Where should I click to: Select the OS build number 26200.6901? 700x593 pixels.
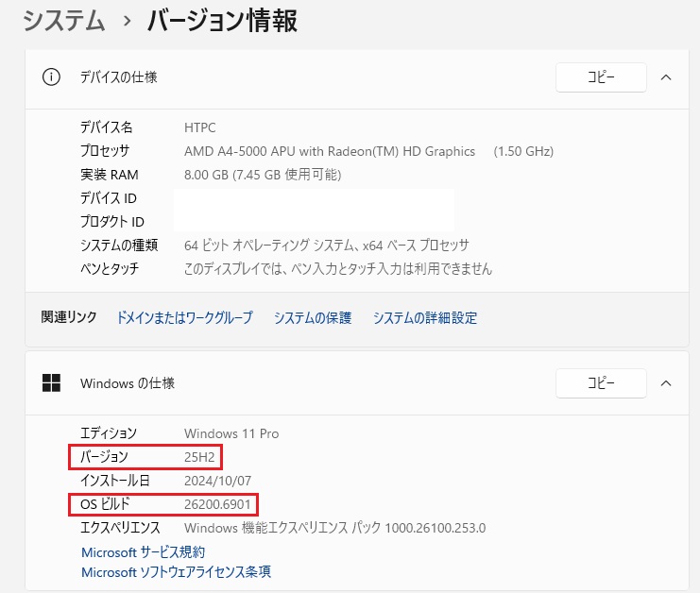[x=217, y=504]
